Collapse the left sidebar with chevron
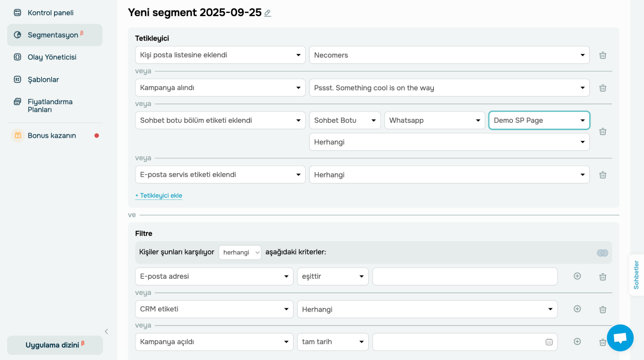644x360 pixels. click(106, 332)
